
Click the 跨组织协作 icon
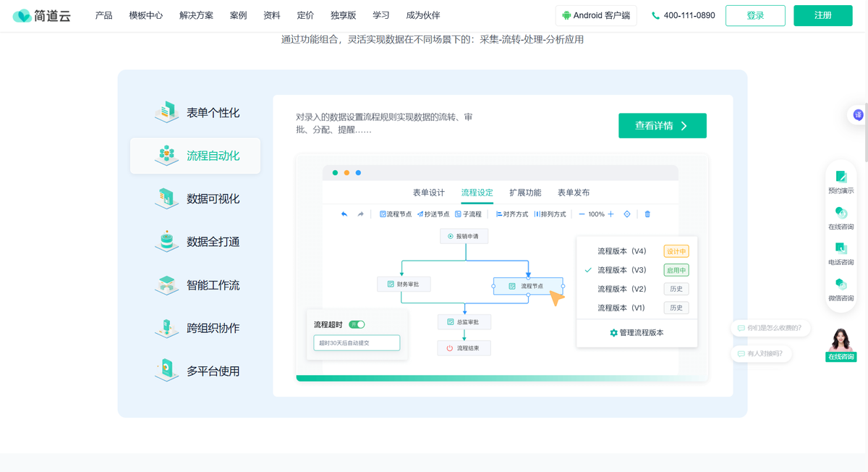[x=166, y=327]
